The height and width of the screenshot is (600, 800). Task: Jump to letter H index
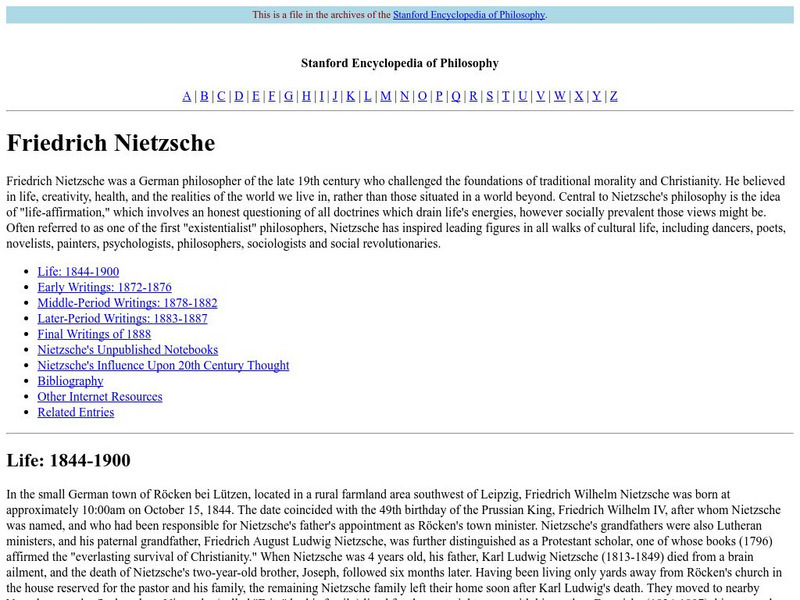tap(306, 96)
